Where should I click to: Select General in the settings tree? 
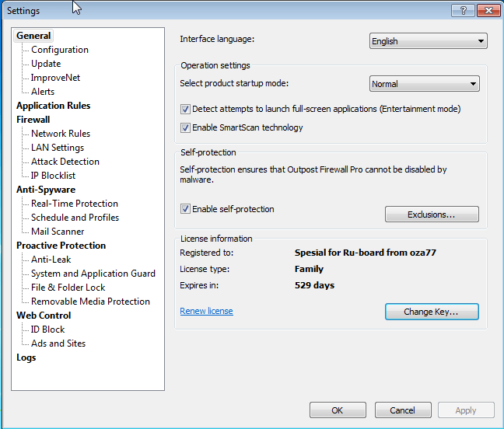point(33,36)
